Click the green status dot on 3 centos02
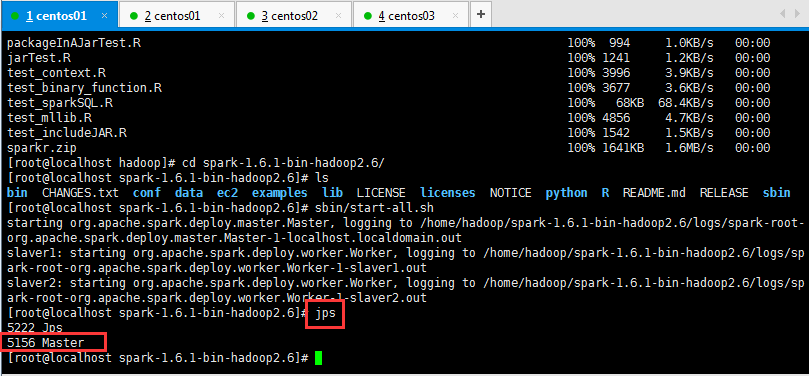 251,15
